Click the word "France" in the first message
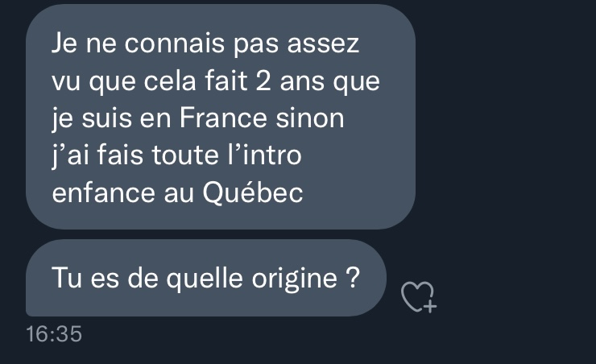Screen dimensions: 596x364 223,118
